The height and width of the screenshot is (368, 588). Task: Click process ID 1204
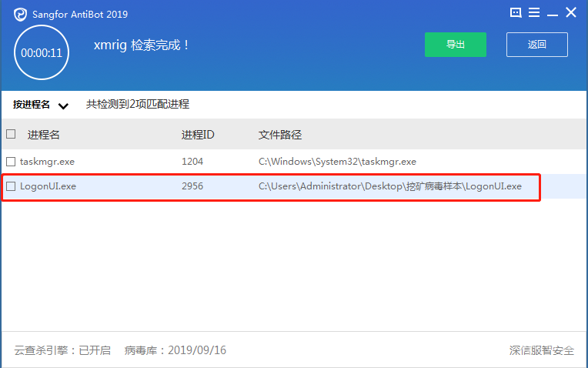[192, 162]
